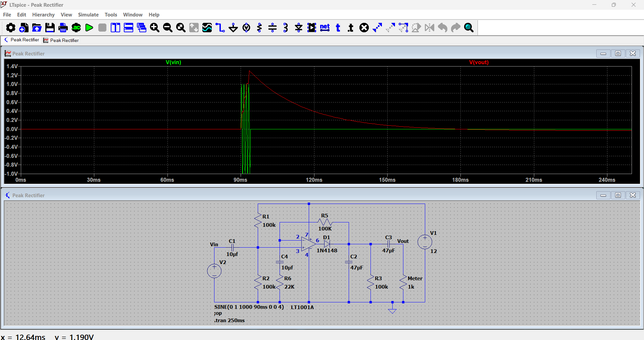This screenshot has height=340, width=644.
Task: Open the Hierarchy menu
Action: [43, 15]
